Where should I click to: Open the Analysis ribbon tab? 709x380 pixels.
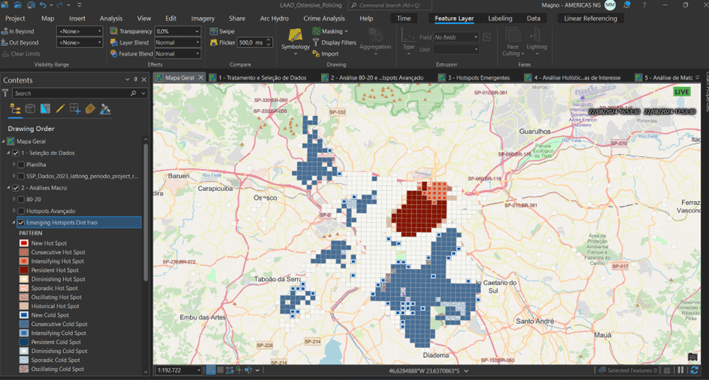click(111, 19)
